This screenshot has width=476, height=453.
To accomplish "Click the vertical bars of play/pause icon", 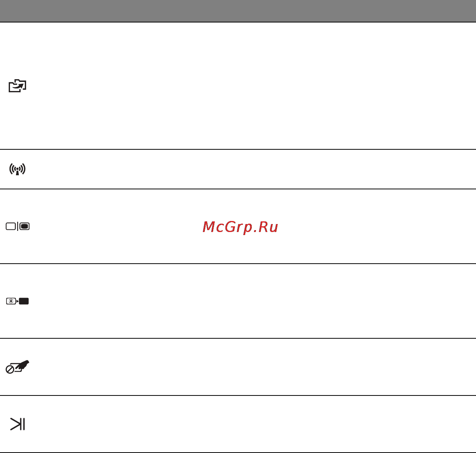I will 23,424.
